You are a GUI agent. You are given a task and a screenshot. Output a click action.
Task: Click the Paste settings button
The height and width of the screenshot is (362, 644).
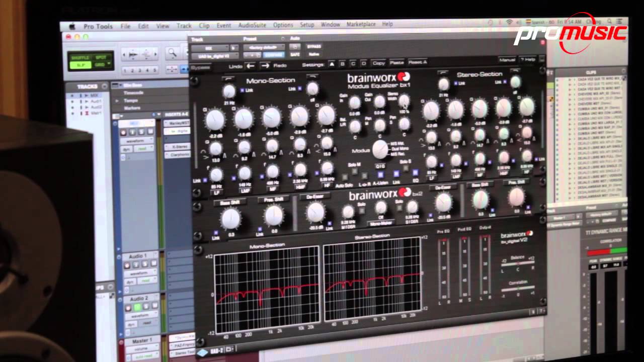[x=396, y=62]
